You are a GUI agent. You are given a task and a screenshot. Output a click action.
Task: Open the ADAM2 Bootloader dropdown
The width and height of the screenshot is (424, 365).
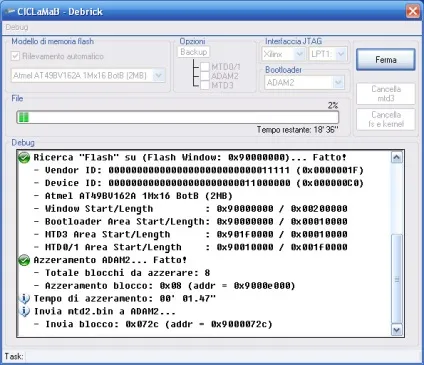click(338, 83)
